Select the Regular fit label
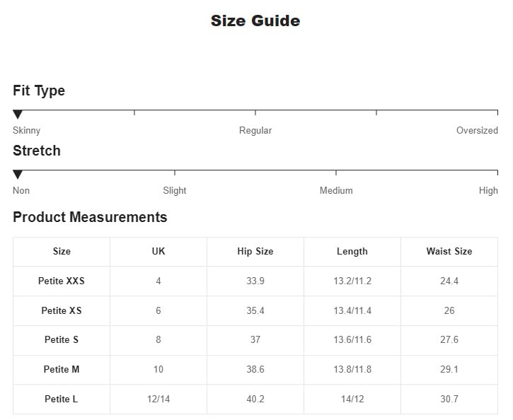 tap(255, 131)
